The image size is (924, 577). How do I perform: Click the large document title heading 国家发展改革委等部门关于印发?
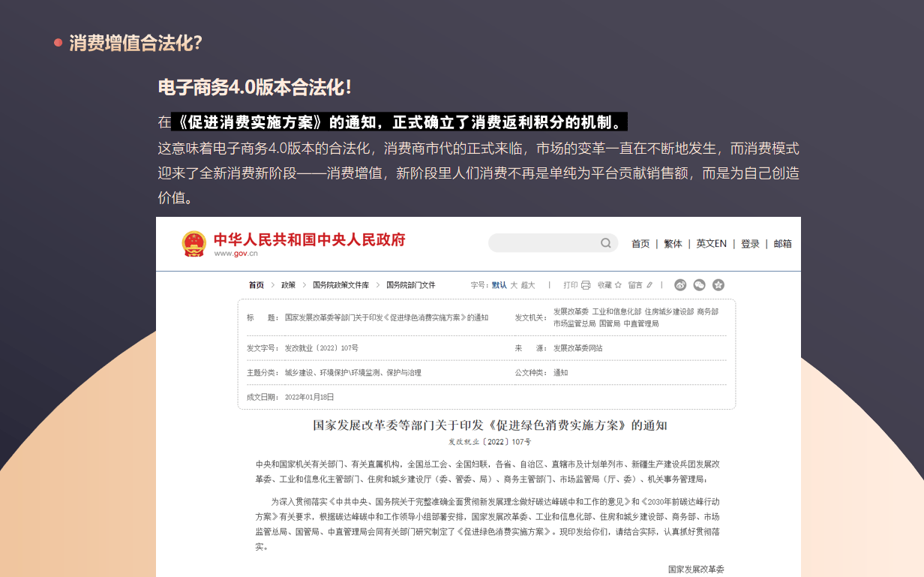pyautogui.click(x=490, y=425)
